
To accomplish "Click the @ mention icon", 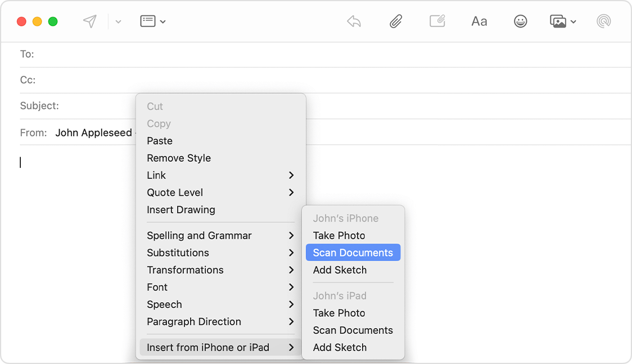I will (603, 21).
